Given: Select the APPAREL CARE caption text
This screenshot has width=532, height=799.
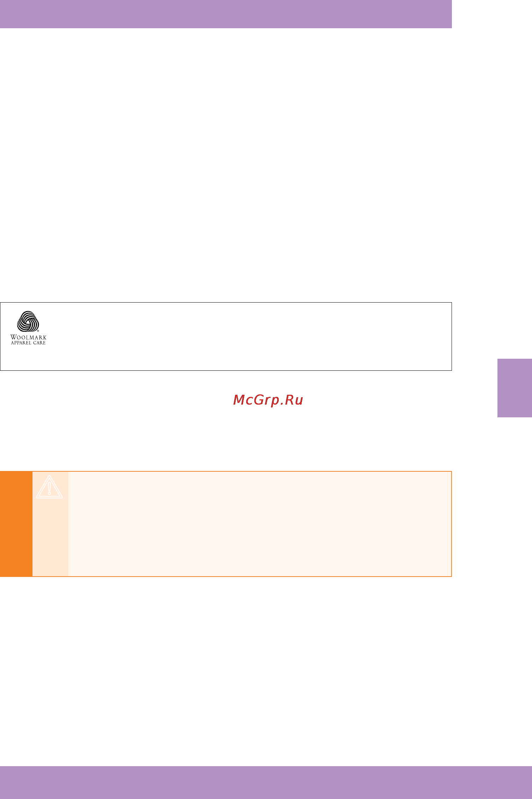Looking at the screenshot, I should (28, 343).
